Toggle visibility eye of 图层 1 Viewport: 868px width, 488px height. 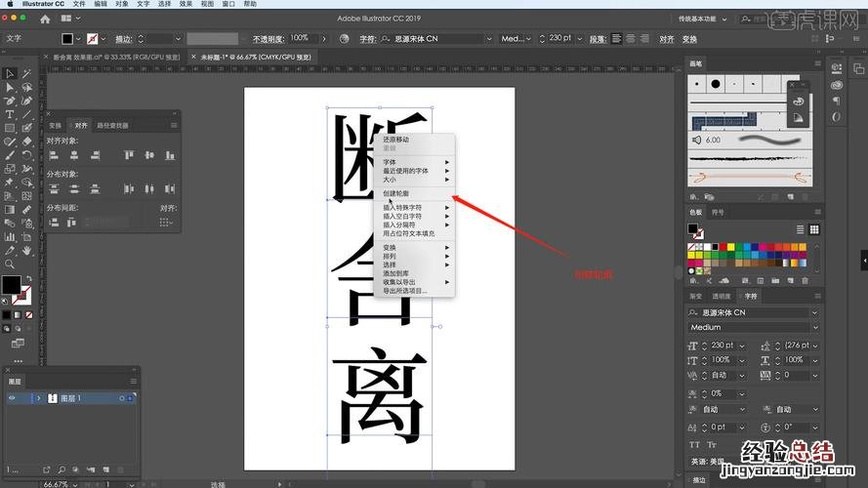click(x=12, y=398)
